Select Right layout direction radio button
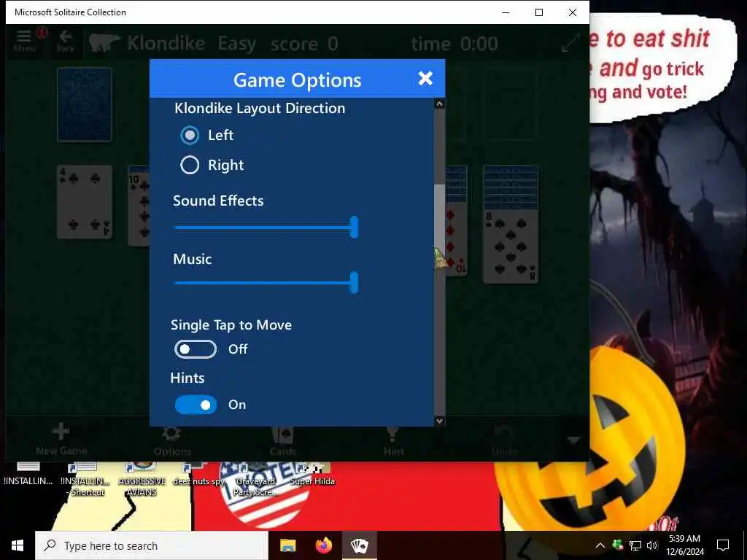The image size is (747, 560). point(190,166)
